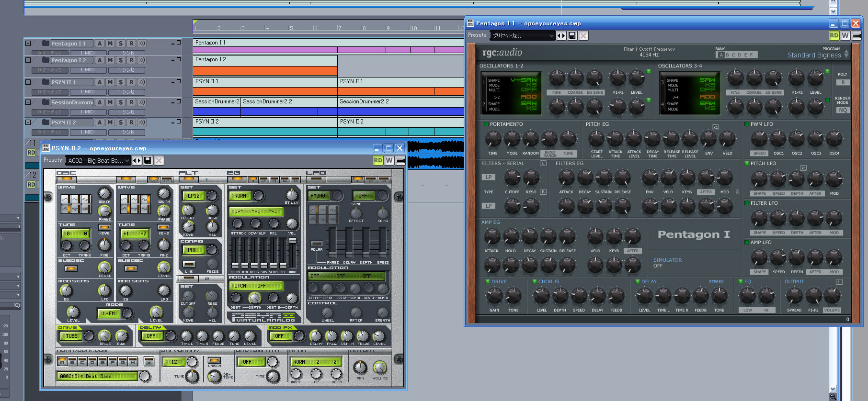Click the AFTER button in Amp EG section
This screenshot has width=868, height=401.
pos(632,251)
